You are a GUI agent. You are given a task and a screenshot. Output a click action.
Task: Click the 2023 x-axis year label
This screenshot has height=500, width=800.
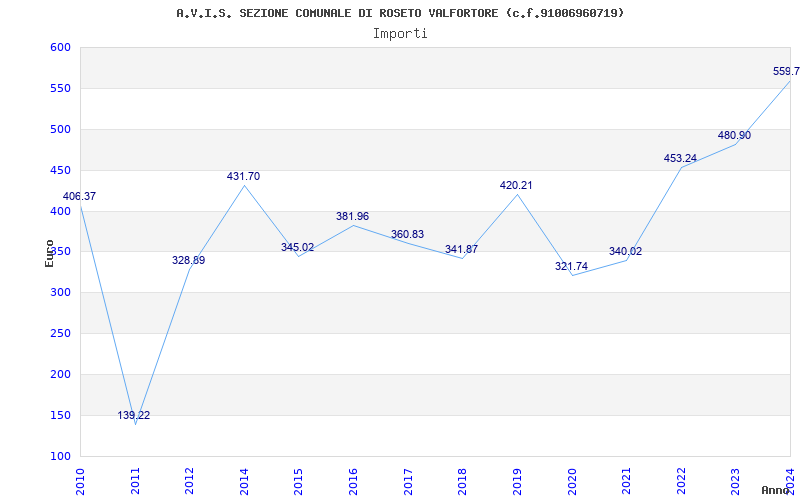(735, 481)
